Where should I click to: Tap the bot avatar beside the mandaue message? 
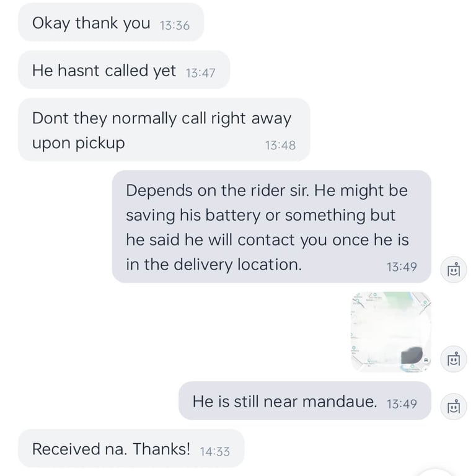click(x=454, y=407)
